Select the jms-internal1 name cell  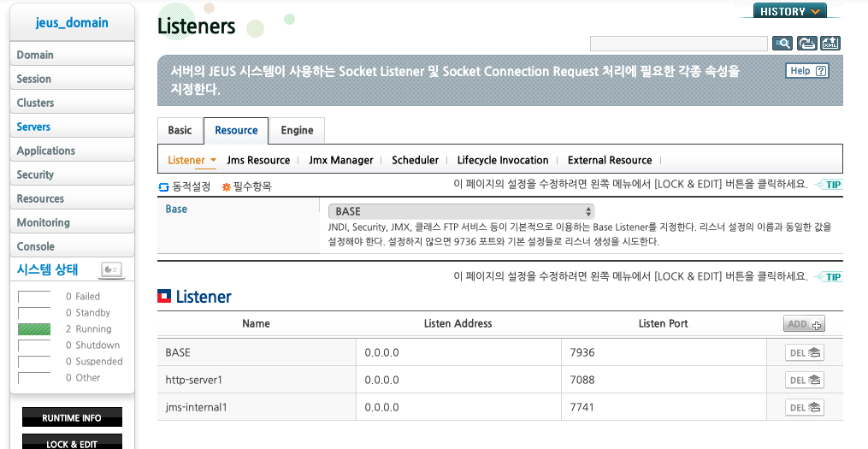click(257, 407)
